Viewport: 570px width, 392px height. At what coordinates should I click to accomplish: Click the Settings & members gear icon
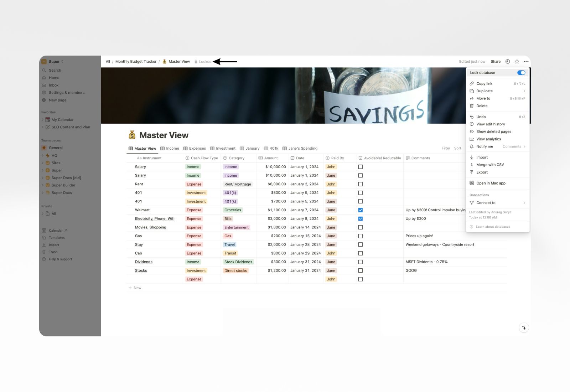44,93
